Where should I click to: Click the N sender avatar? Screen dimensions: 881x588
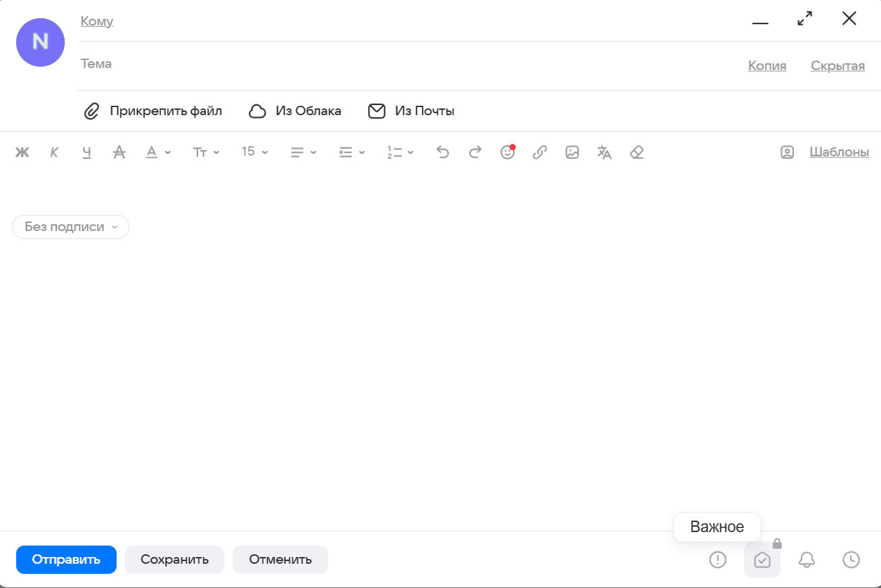pos(40,42)
